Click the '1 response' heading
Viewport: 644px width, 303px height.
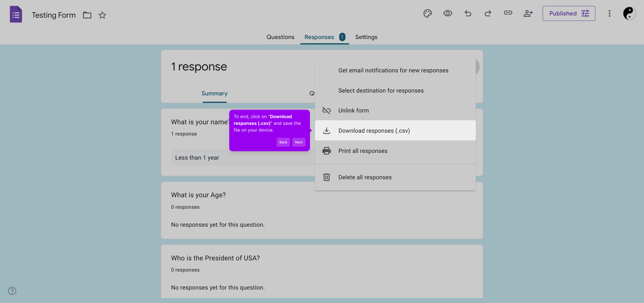[199, 67]
